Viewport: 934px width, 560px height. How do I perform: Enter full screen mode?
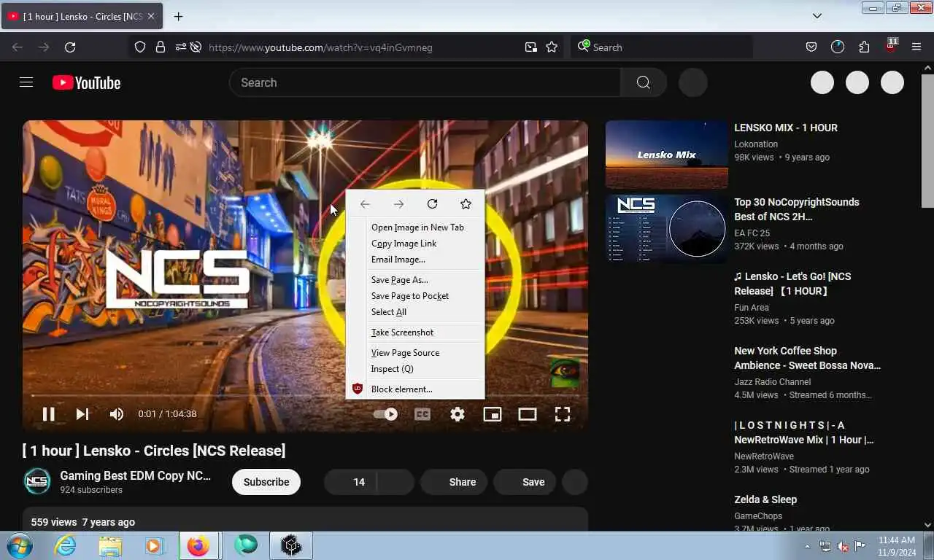563,414
